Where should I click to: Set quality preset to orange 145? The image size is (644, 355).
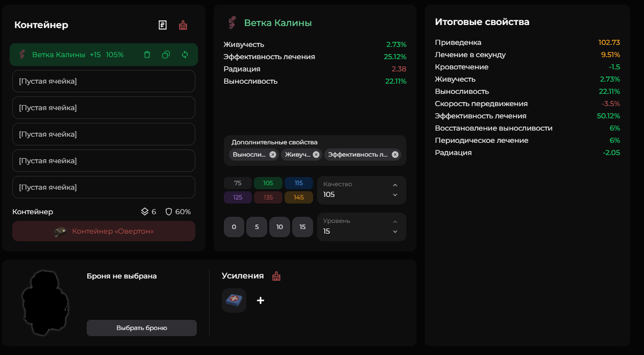[299, 197]
